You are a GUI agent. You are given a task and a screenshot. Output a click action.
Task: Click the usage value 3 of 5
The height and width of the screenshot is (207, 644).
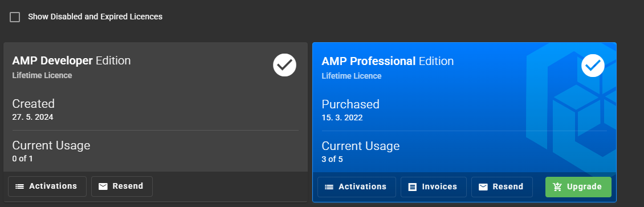(x=332, y=159)
